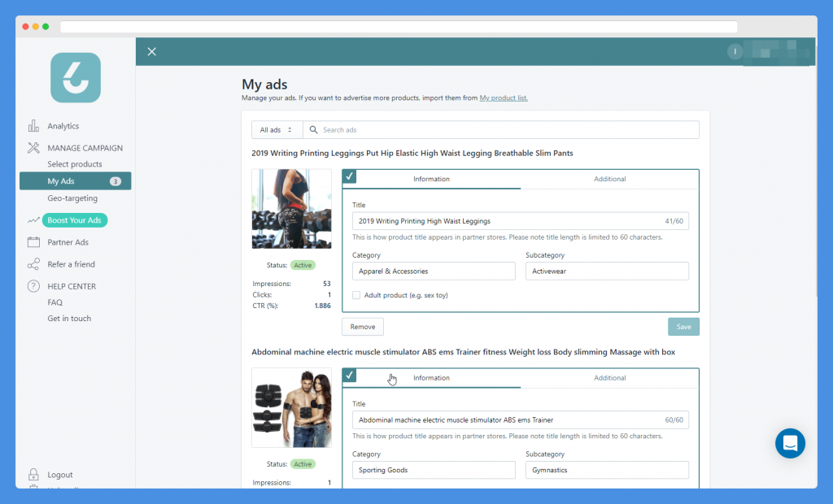The image size is (833, 504).
Task: Open Refer a friend in the sidebar
Action: point(72,264)
